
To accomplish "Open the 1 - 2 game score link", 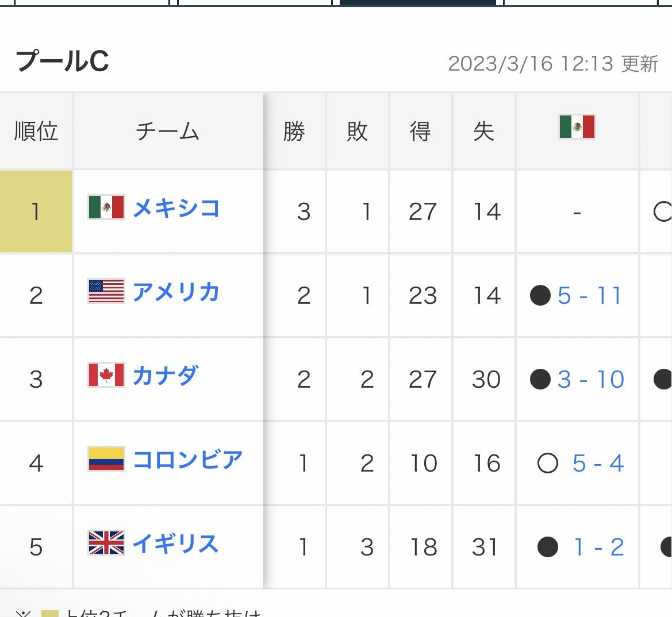I will tap(598, 547).
